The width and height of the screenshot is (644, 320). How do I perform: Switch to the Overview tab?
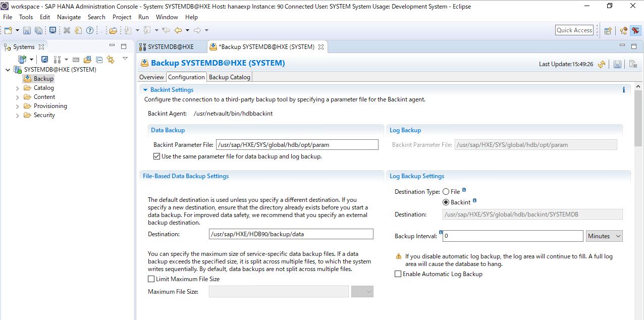(x=151, y=77)
